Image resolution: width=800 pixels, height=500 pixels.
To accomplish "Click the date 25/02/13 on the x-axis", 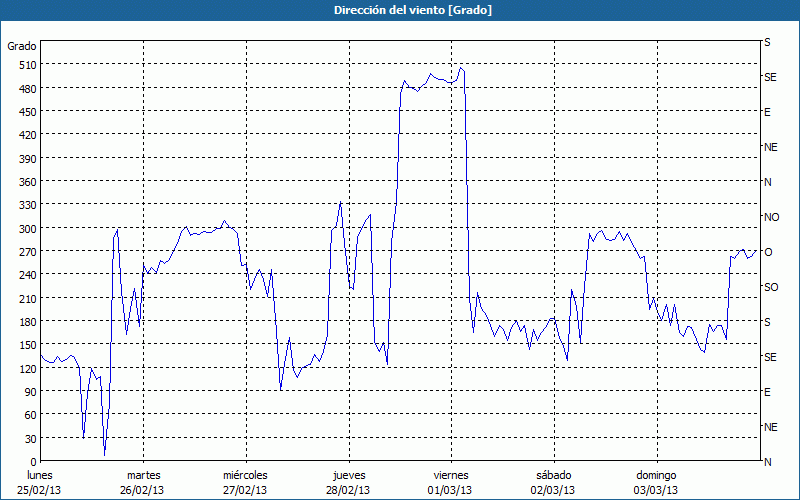I will click(40, 490).
